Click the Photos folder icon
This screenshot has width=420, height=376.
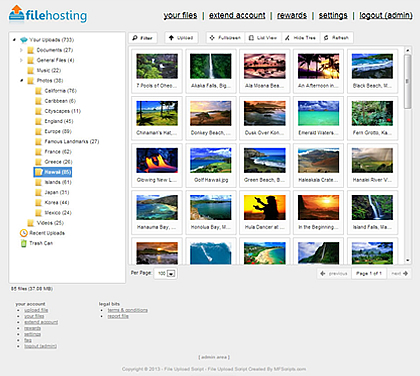click(31, 81)
